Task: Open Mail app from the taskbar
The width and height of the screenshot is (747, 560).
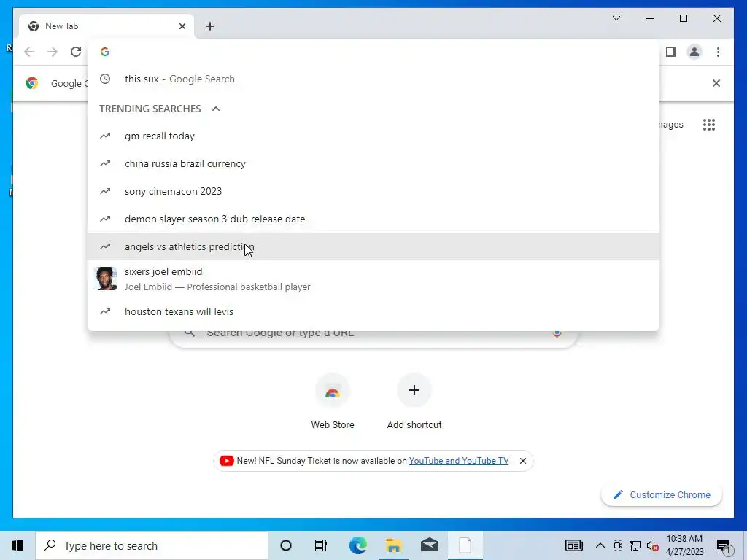Action: pos(429,545)
